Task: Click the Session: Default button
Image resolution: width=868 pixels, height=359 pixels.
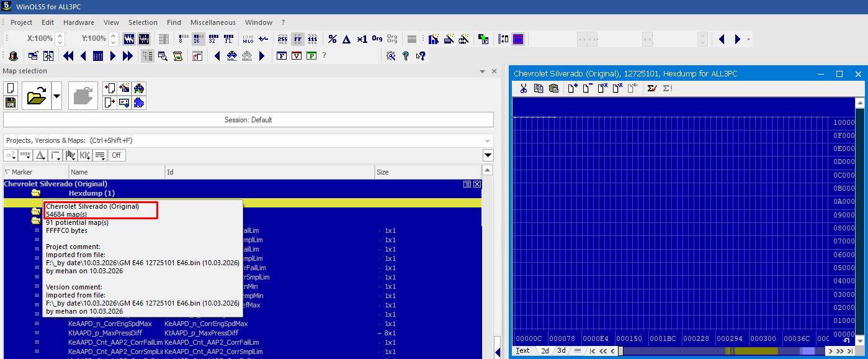Action: click(x=248, y=120)
